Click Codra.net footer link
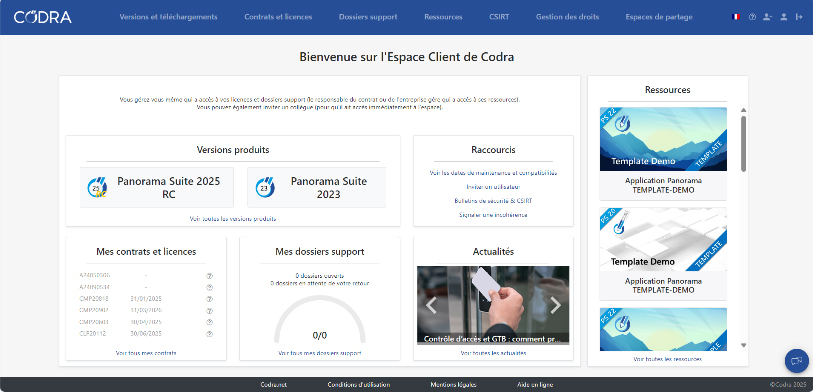Viewport: 813px width, 392px height. (274, 385)
